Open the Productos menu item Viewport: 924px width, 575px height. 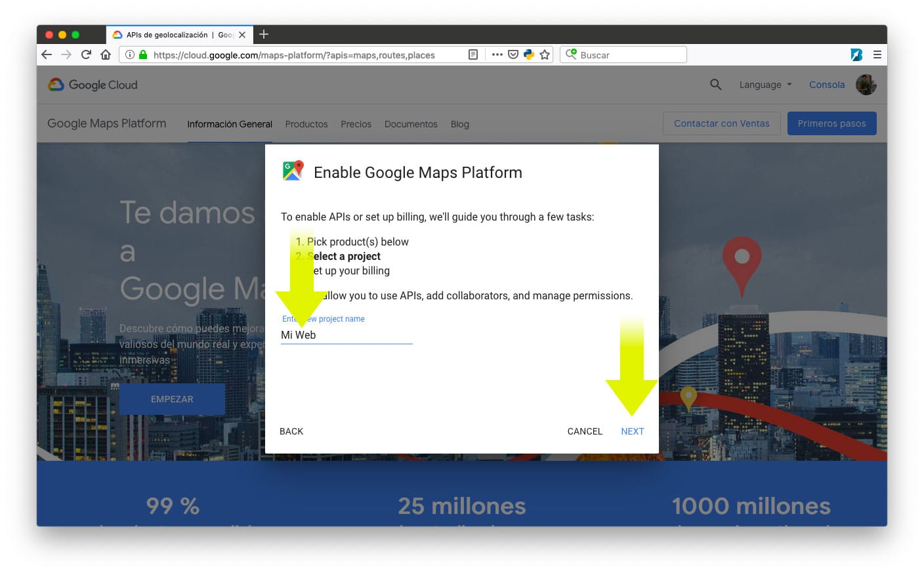pos(306,124)
